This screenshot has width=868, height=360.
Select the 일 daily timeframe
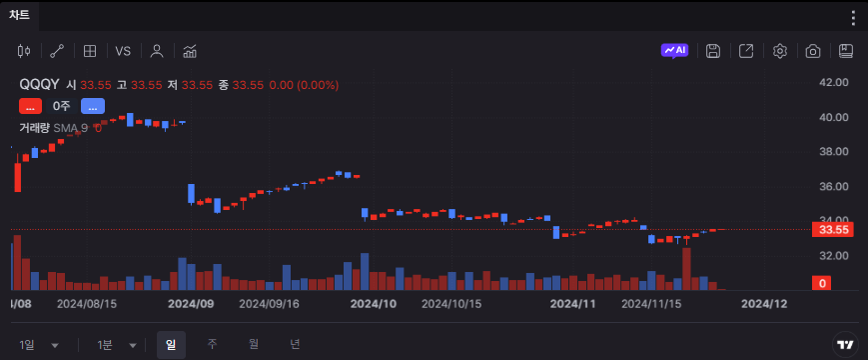[x=171, y=345]
